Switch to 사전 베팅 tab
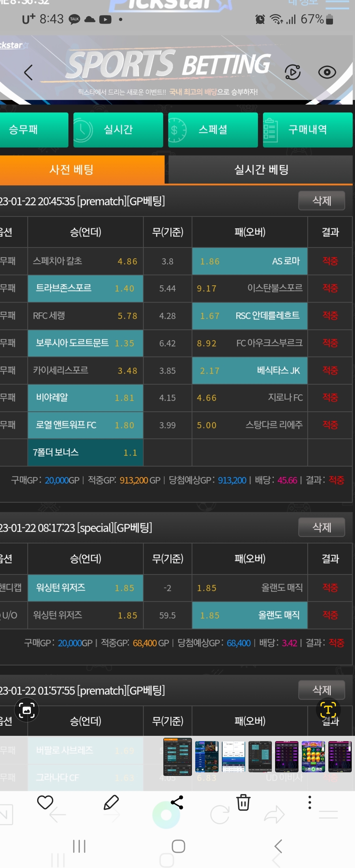 tap(82, 169)
